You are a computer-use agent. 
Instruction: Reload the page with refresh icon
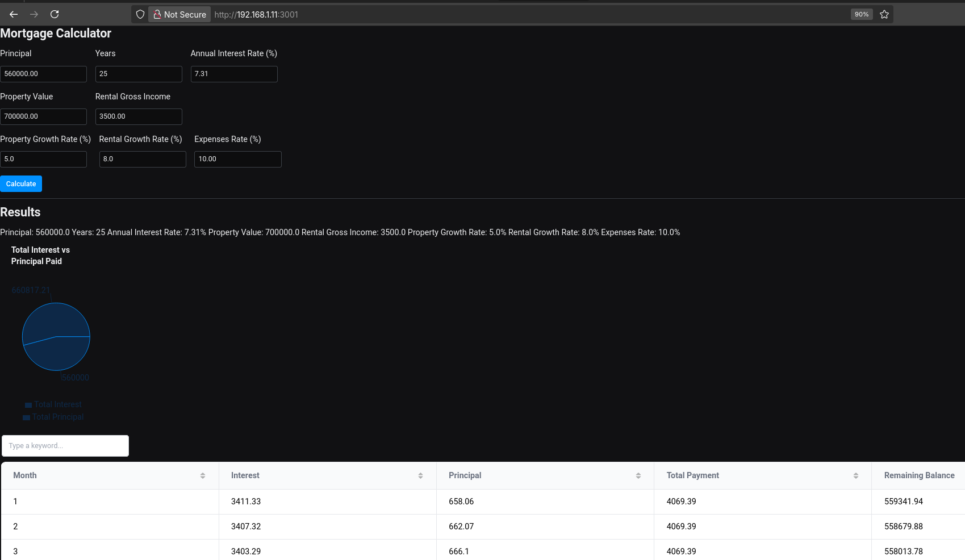[x=55, y=14]
